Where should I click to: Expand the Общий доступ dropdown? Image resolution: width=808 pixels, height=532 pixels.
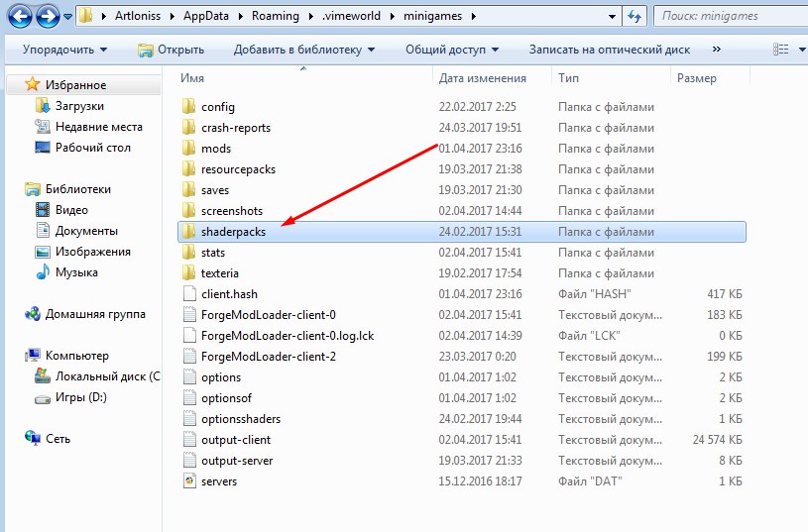[451, 50]
